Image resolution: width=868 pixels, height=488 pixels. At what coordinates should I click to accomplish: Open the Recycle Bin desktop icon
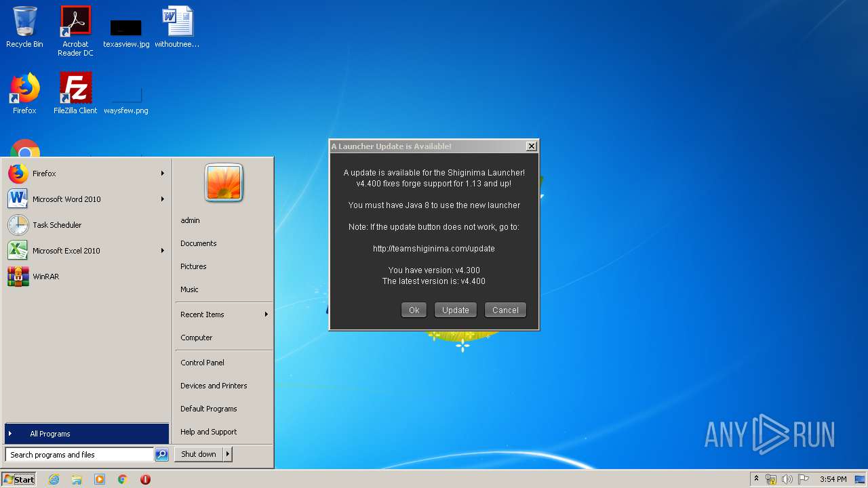(x=24, y=28)
